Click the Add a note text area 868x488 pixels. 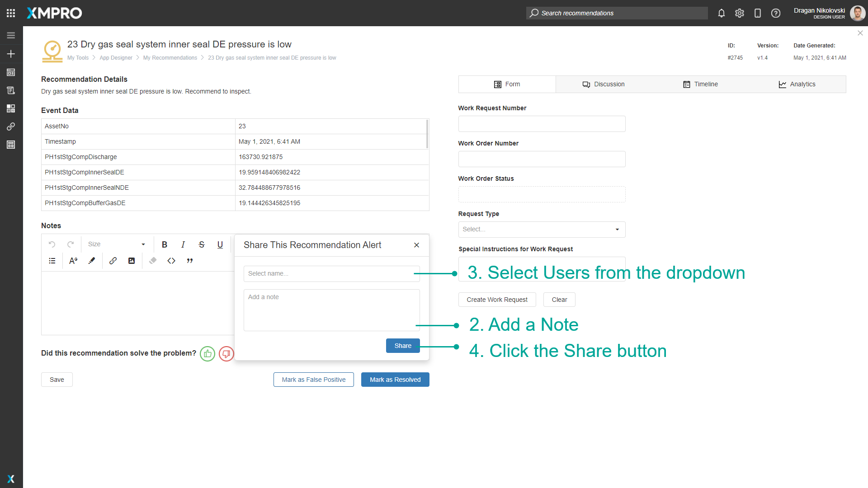pos(331,310)
